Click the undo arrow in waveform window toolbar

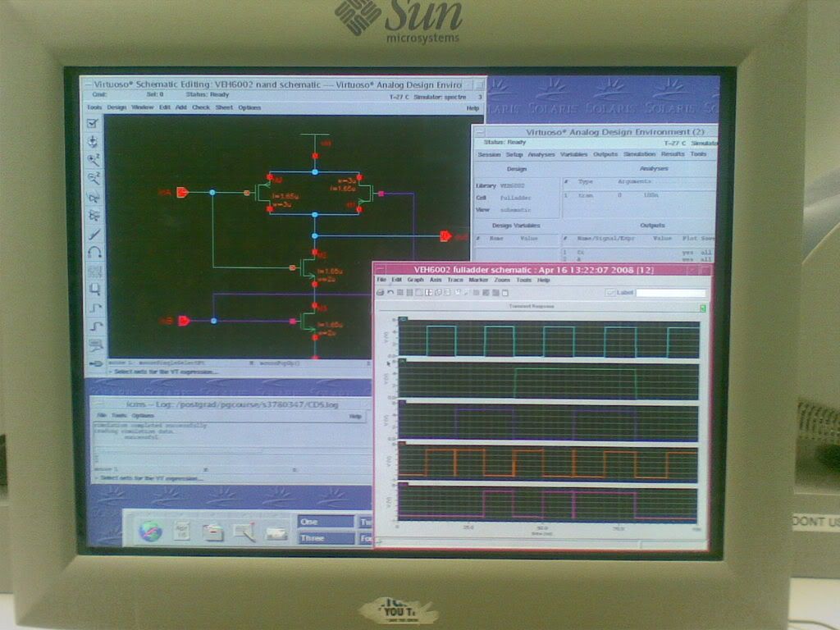coord(390,293)
